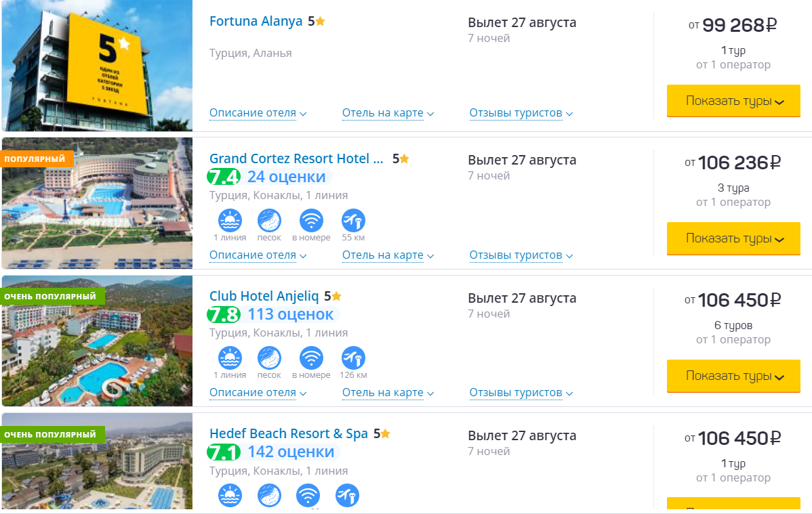Click the first-line beach icon for Club Hotel Anjeliq
This screenshot has height=514, width=812.
(230, 358)
